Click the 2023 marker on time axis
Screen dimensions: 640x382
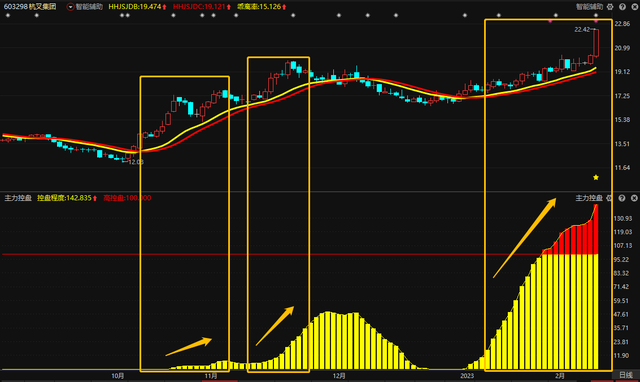(x=467, y=375)
